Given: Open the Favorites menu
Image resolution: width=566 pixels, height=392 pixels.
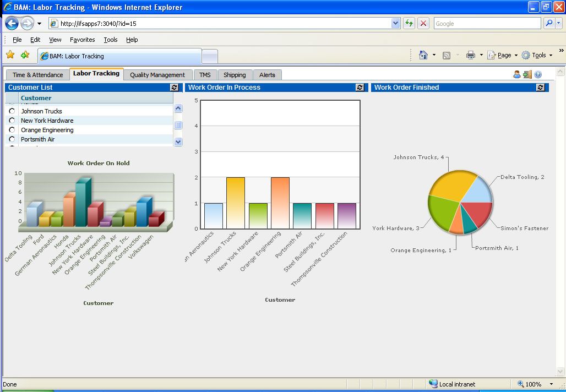Looking at the screenshot, I should click(x=82, y=40).
